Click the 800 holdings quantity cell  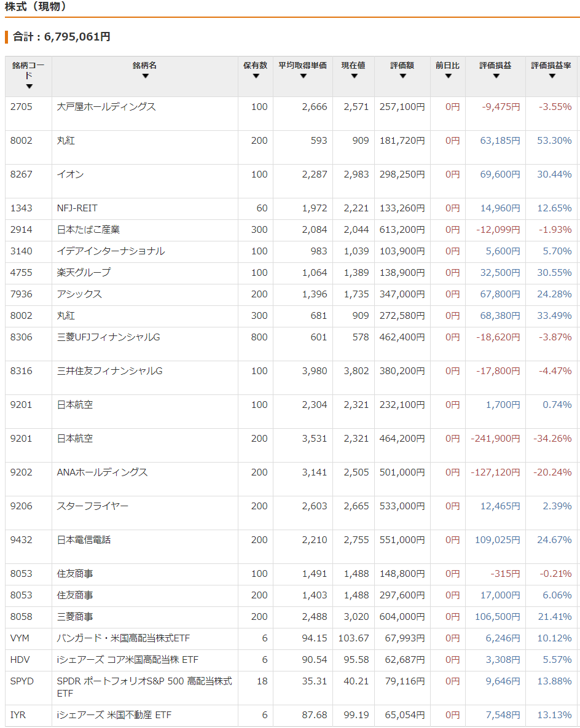[259, 337]
